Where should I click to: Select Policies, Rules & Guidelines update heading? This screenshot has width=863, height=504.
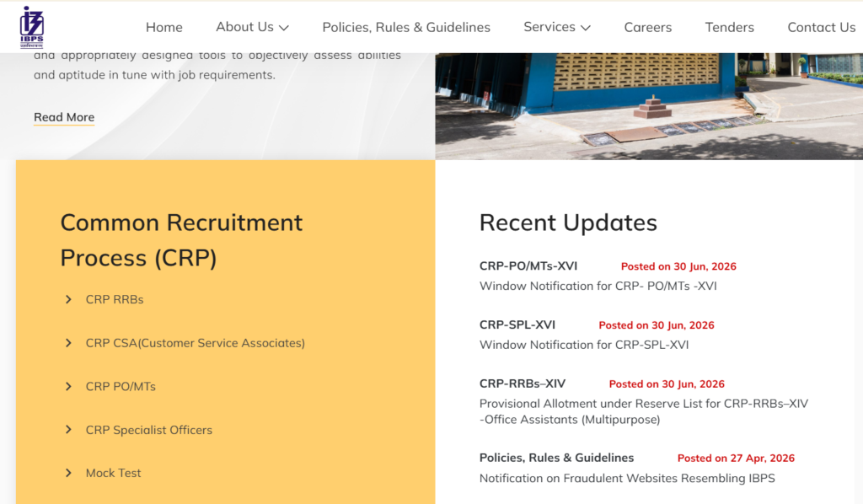[556, 458]
